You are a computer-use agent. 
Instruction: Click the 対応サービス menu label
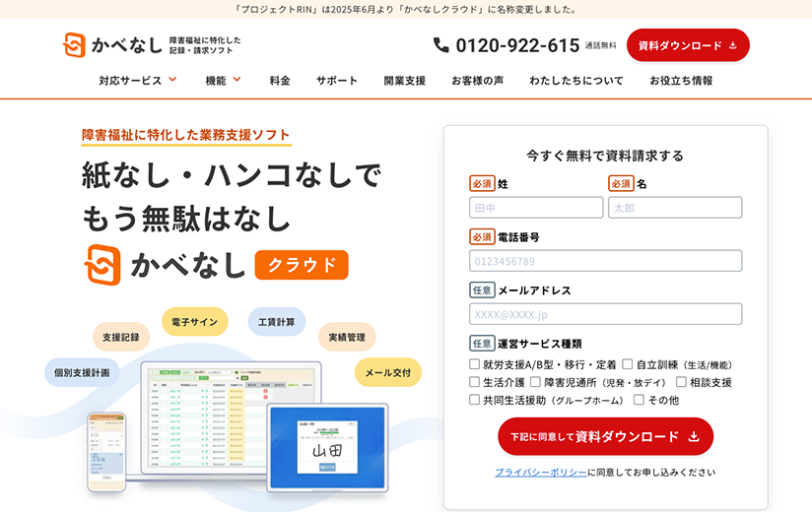pyautogui.click(x=130, y=81)
